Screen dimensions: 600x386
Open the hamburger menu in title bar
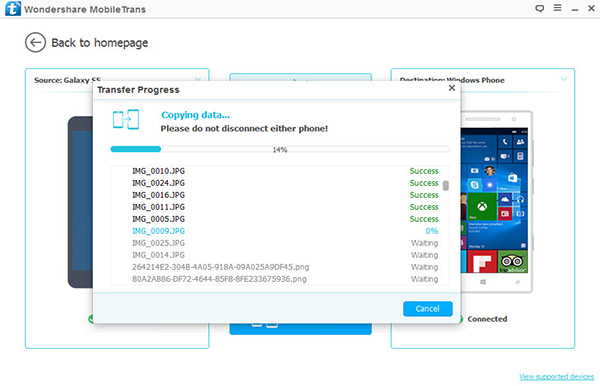point(558,8)
